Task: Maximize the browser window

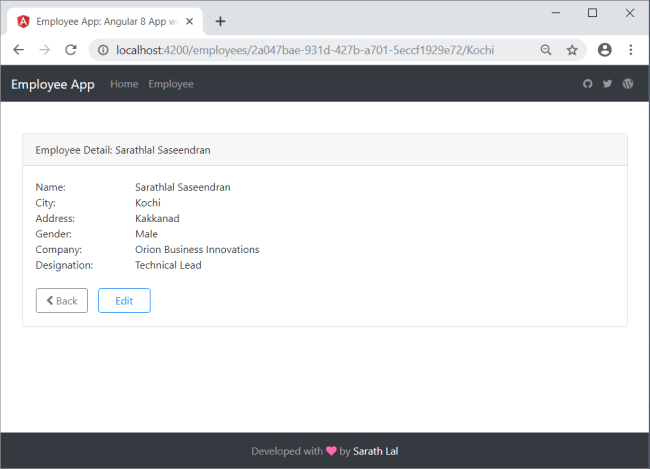Action: [x=592, y=13]
